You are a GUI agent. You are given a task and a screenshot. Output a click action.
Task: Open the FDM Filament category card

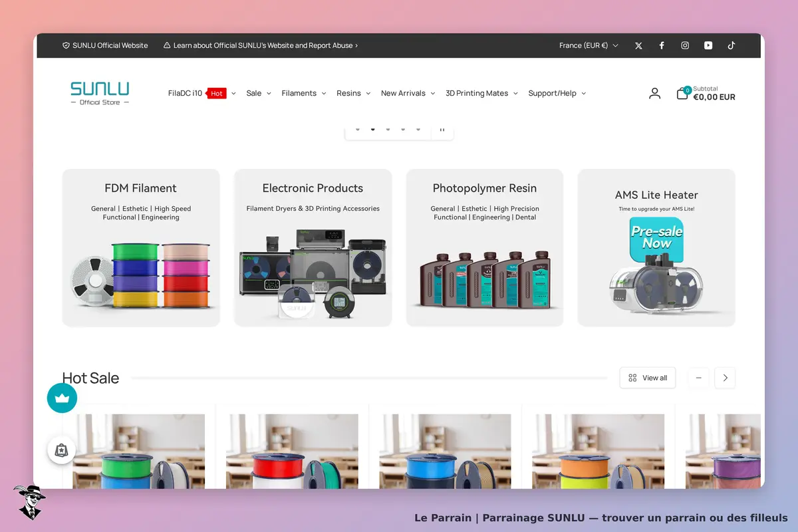tap(141, 247)
